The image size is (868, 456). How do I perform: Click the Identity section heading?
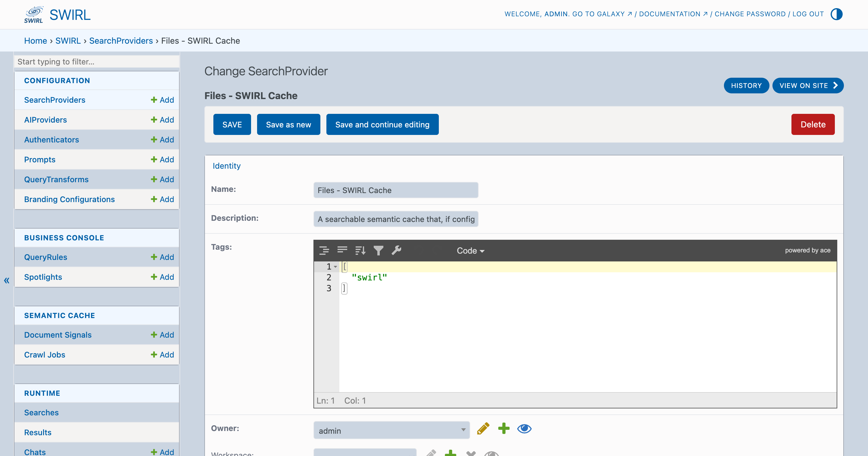[226, 166]
